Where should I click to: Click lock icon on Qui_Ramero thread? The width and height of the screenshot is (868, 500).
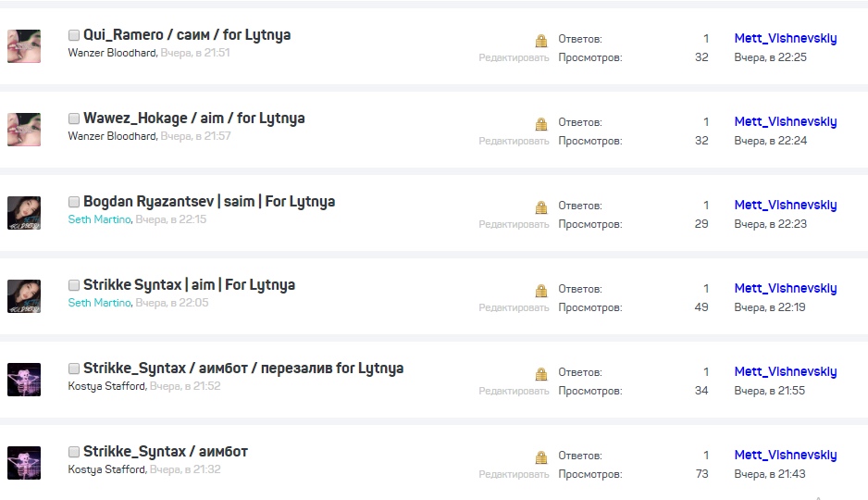[541, 41]
